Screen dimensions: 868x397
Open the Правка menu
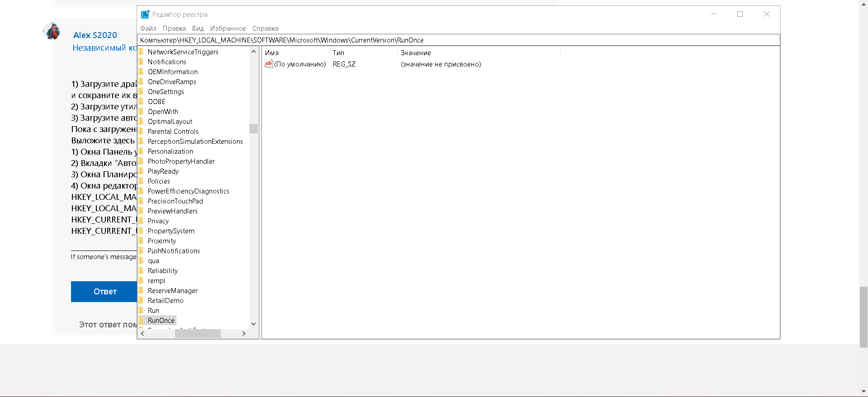click(x=174, y=28)
